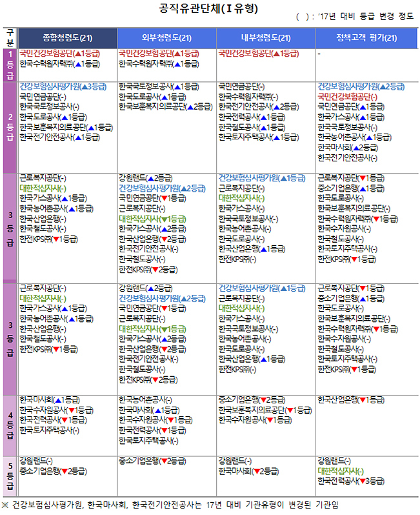Click the title 공직유관단체(Ⅰ유형)
Image resolution: width=420 pixels, height=515 pixels.
tap(208, 8)
